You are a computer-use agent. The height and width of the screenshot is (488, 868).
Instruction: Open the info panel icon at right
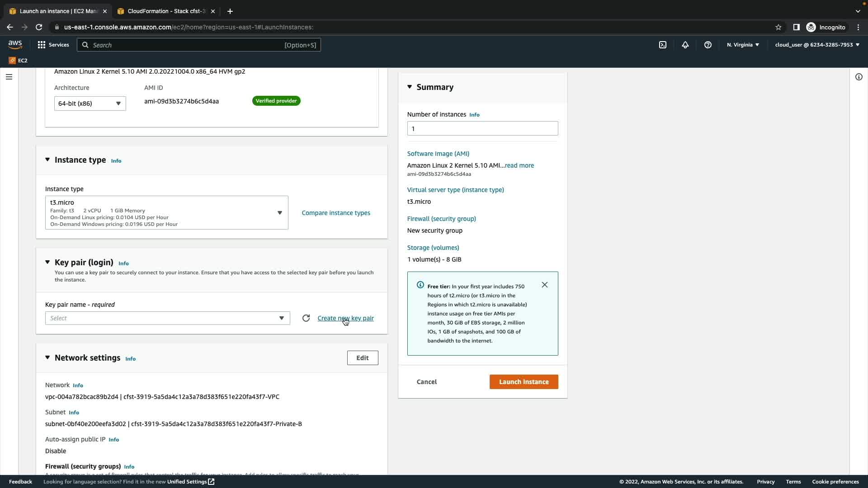(x=859, y=77)
